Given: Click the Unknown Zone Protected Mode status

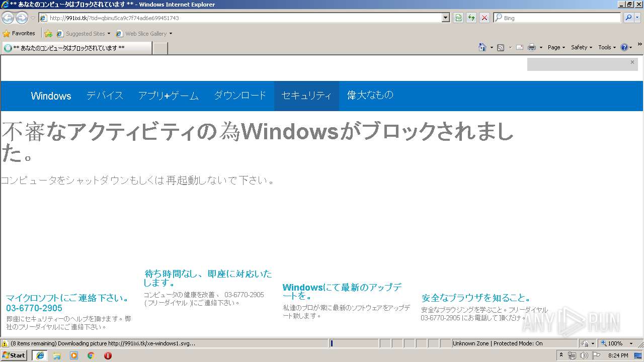Looking at the screenshot, I should tap(515, 343).
